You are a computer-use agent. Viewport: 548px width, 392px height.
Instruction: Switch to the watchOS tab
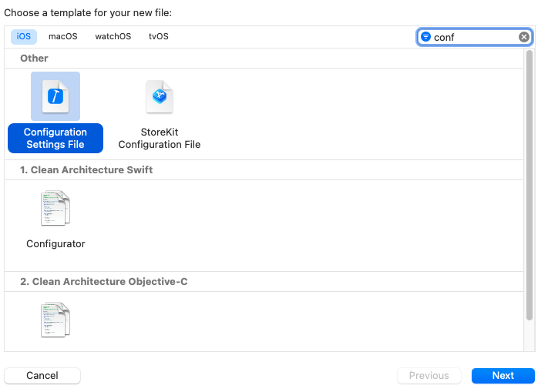pos(113,37)
